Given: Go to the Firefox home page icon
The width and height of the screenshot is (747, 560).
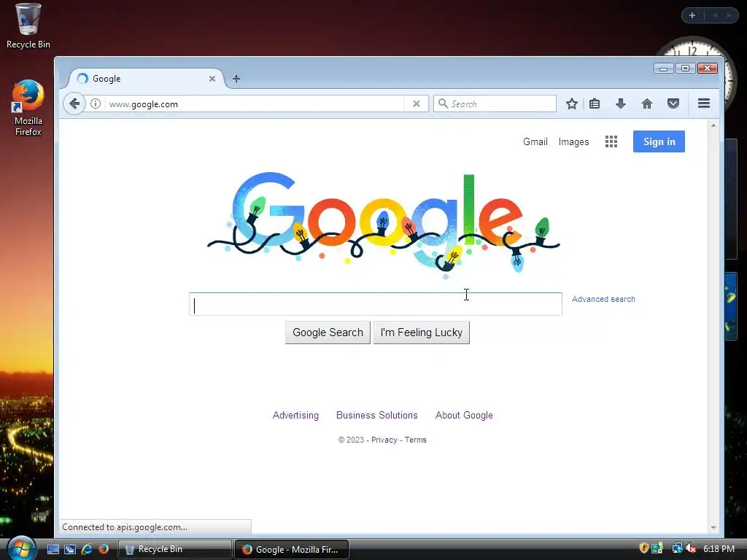Looking at the screenshot, I should click(x=646, y=104).
